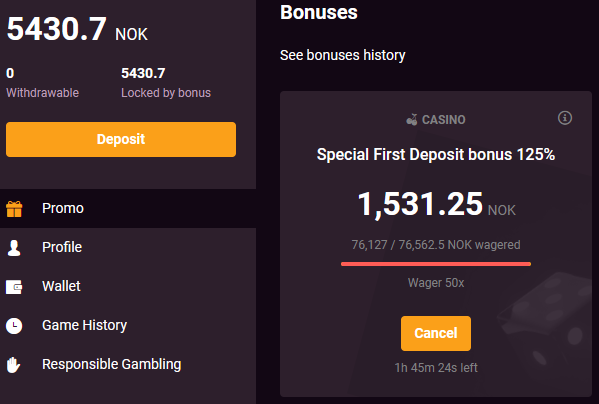Screen dimensions: 599x404
Task: Click the Game History clock icon
Action: coord(14,326)
